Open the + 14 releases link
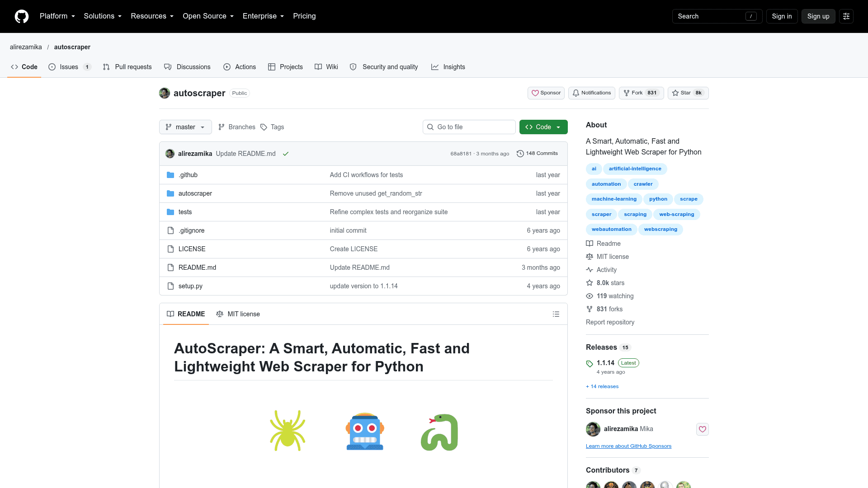The height and width of the screenshot is (488, 868). [x=602, y=386]
